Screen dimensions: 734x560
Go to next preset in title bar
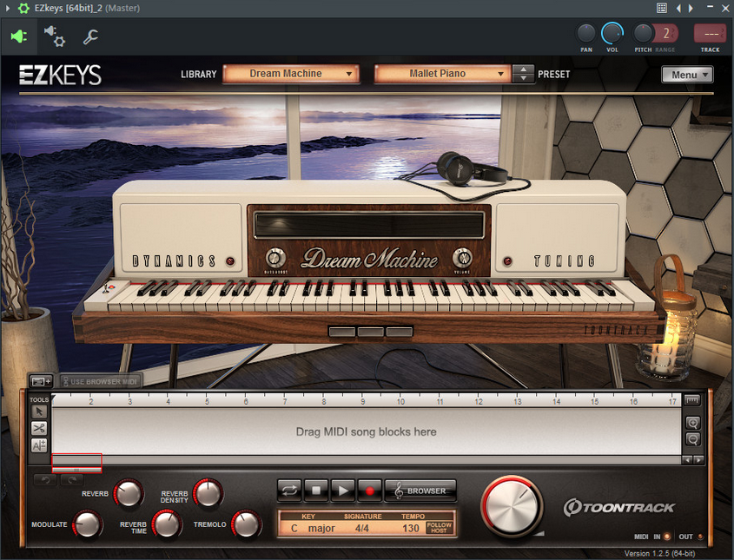pyautogui.click(x=691, y=8)
